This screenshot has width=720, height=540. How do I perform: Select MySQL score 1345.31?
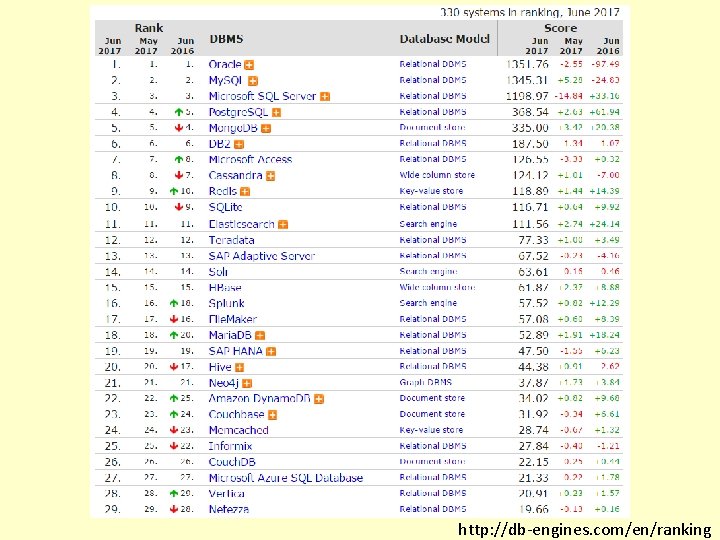[527, 80]
